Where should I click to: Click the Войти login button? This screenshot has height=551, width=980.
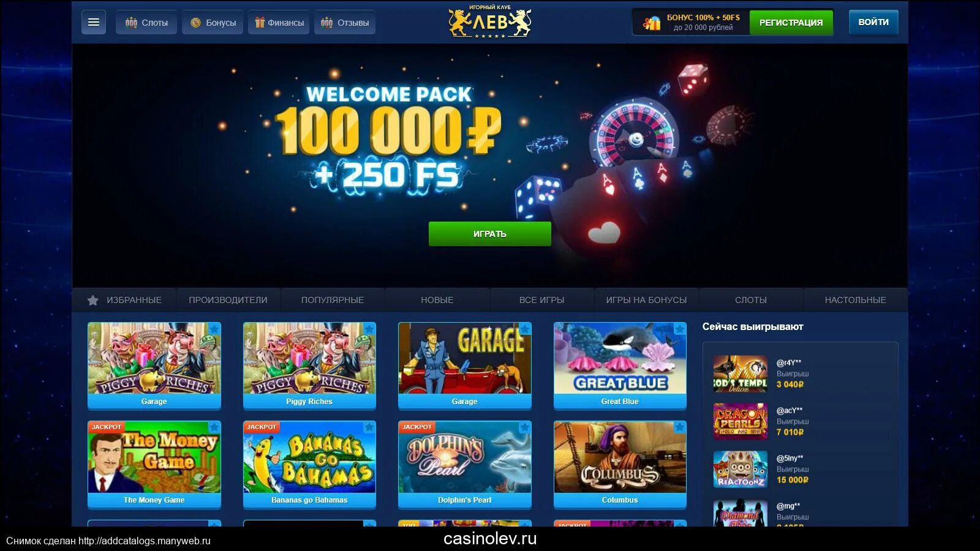point(873,22)
